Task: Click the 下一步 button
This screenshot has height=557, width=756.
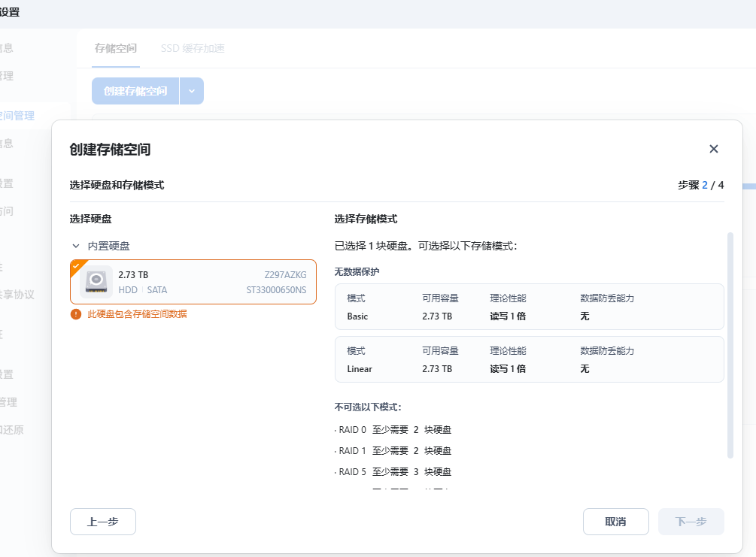Action: (x=691, y=522)
